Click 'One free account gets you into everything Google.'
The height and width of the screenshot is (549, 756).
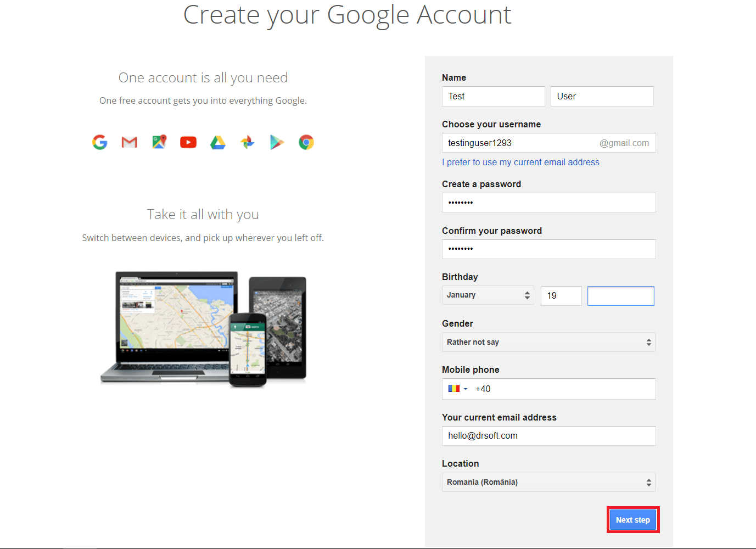203,101
